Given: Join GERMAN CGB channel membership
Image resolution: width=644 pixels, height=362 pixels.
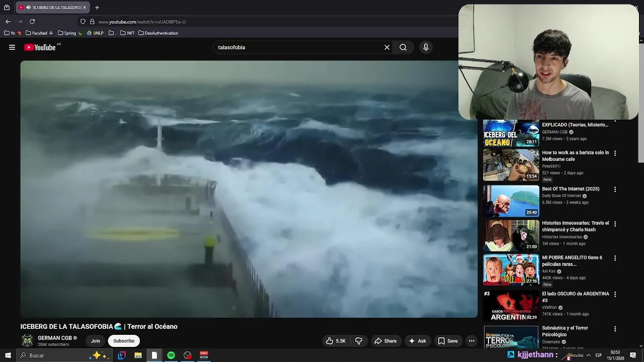Looking at the screenshot, I should coord(96,341).
